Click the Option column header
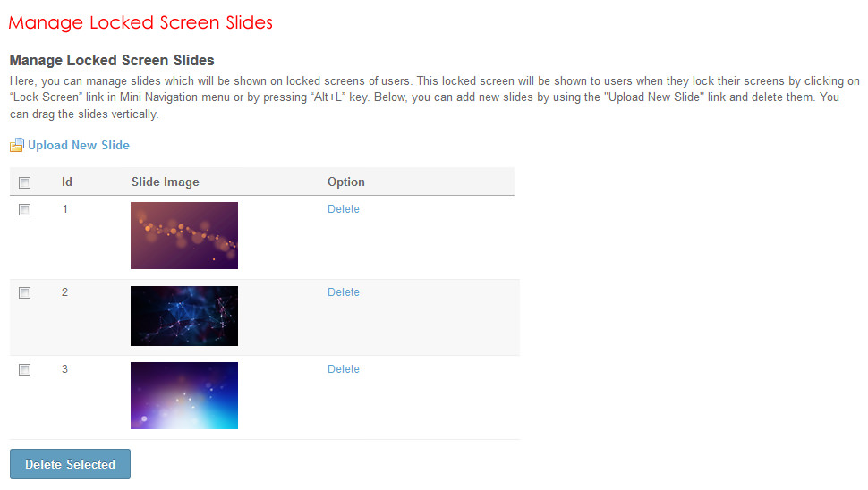This screenshot has width=868, height=490. coord(346,182)
